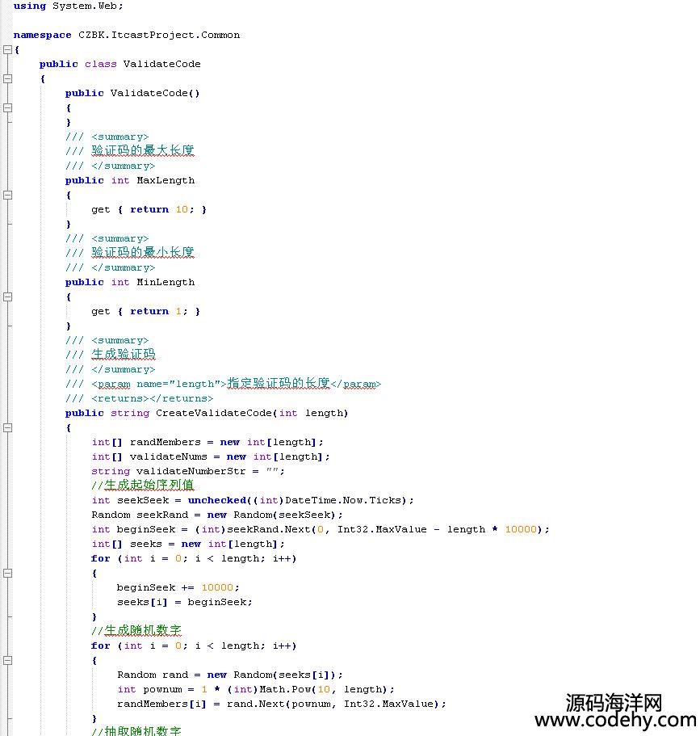
Task: Click the MaxLength property name
Action: click(x=165, y=180)
